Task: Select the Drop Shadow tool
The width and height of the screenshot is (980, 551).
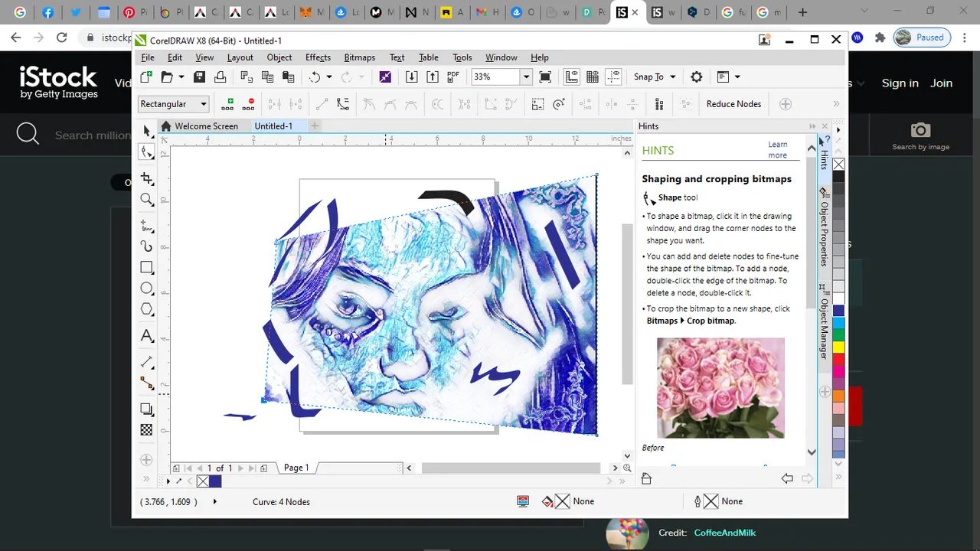Action: point(147,409)
